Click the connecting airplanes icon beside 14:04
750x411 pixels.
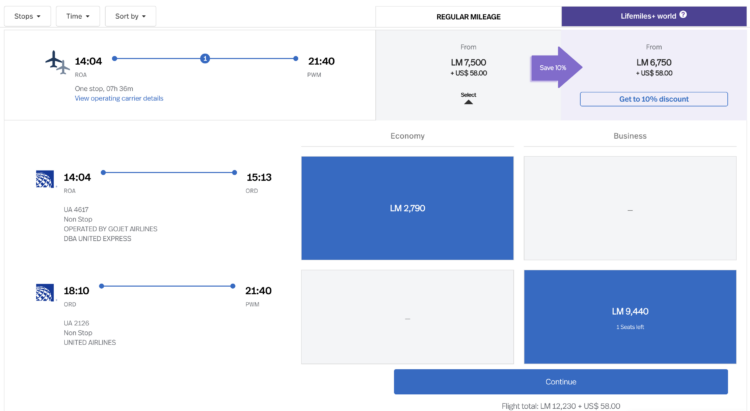pos(57,62)
